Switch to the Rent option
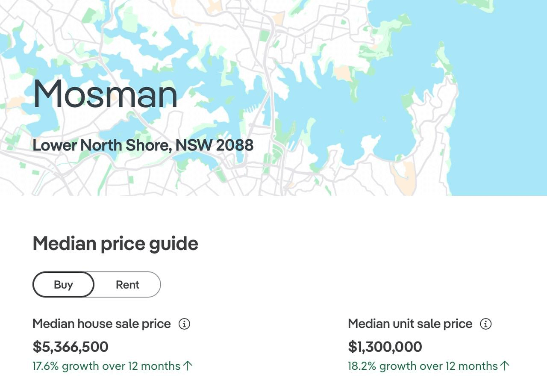This screenshot has width=547, height=392. pyautogui.click(x=127, y=285)
